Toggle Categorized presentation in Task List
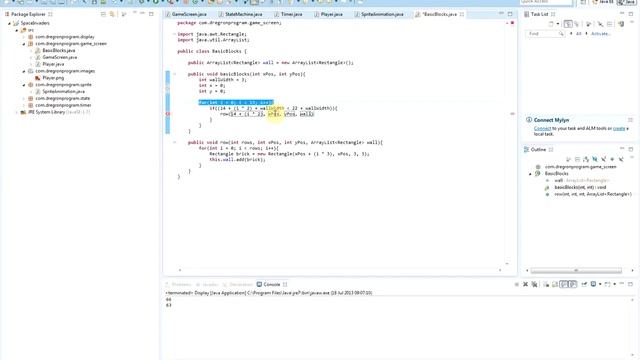 (x=568, y=24)
